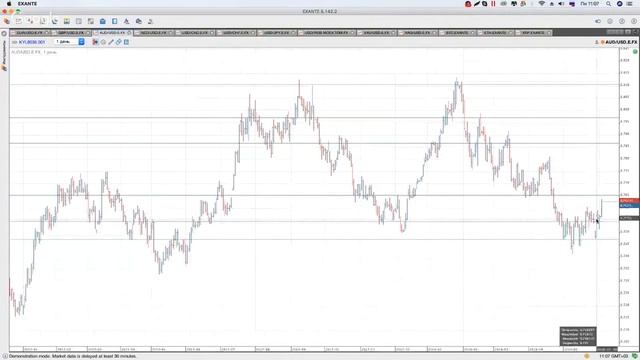Open the Apple menu
Image resolution: width=640 pixels, height=360 pixels.
(x=9, y=4)
